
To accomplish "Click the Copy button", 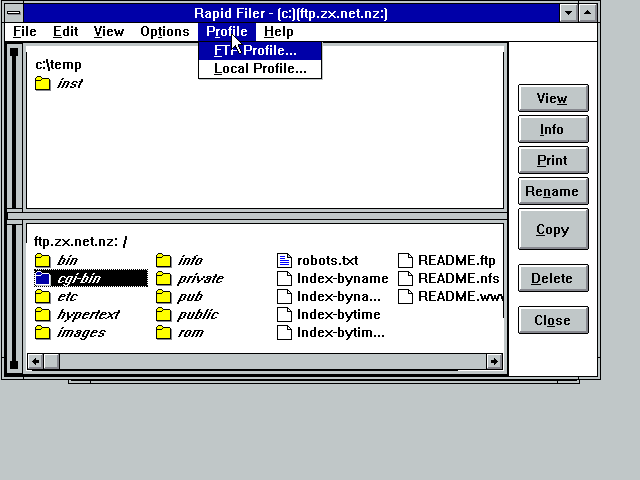I will click(553, 229).
